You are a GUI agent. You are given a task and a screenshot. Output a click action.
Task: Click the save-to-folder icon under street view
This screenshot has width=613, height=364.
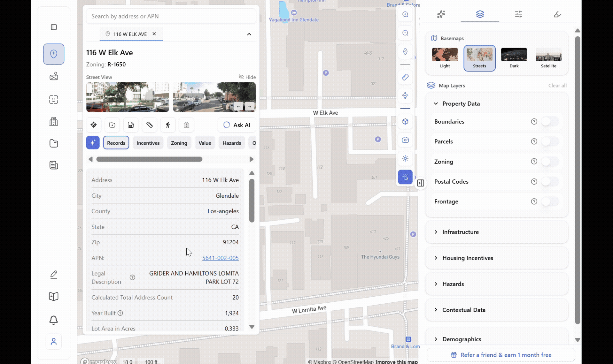point(112,125)
